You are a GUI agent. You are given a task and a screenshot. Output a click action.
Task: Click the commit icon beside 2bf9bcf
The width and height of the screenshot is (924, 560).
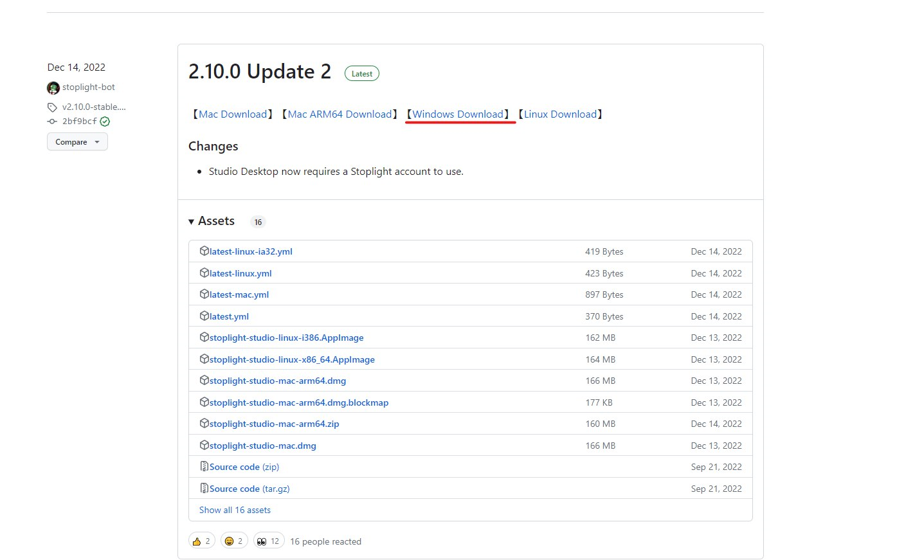click(x=52, y=121)
